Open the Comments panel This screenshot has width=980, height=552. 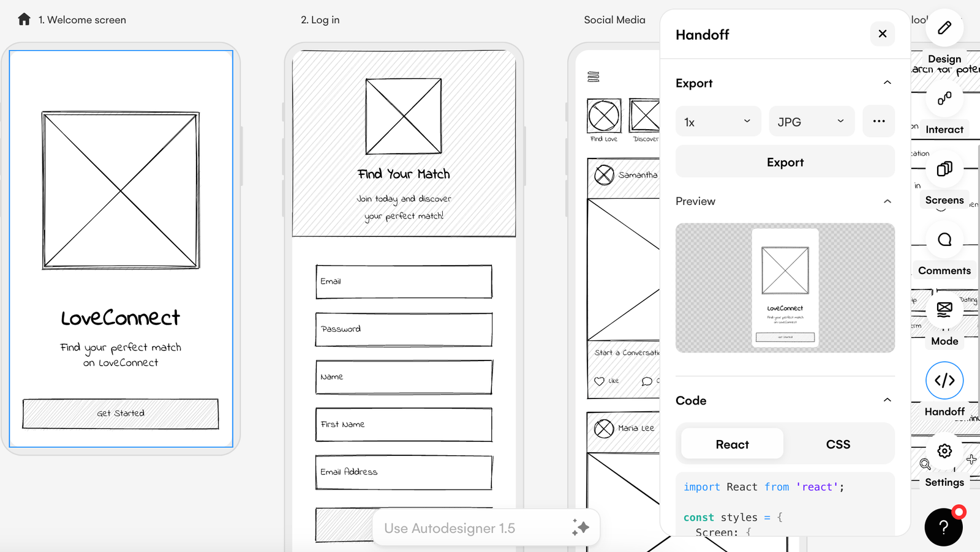click(x=944, y=240)
